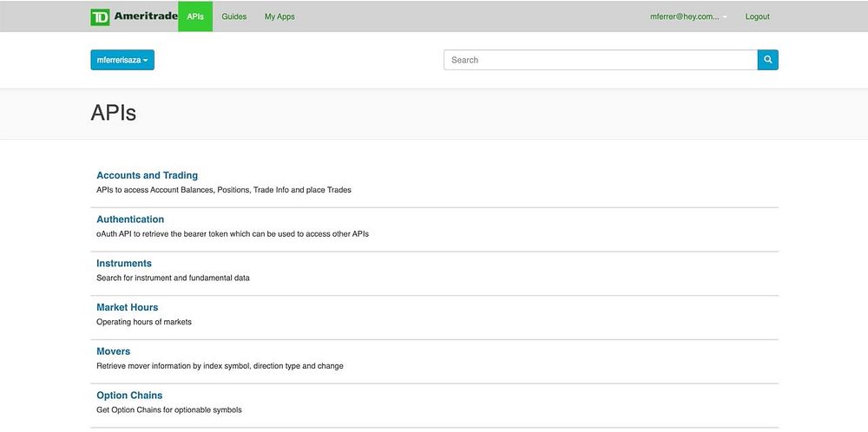
Task: Open My Apps in the top navigation
Action: 279,16
